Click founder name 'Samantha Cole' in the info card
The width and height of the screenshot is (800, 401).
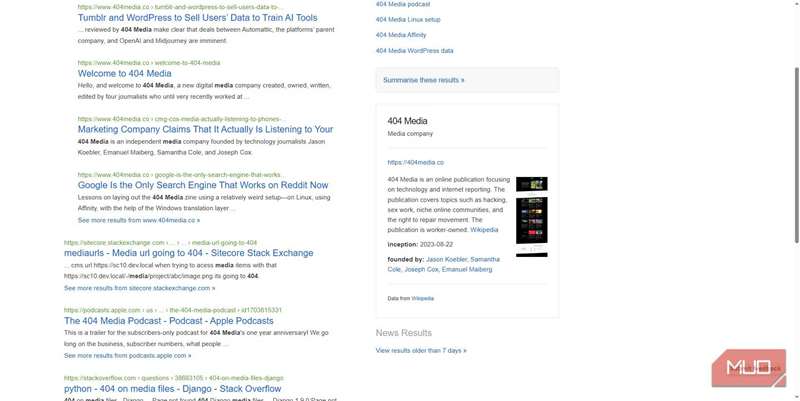pos(444,264)
